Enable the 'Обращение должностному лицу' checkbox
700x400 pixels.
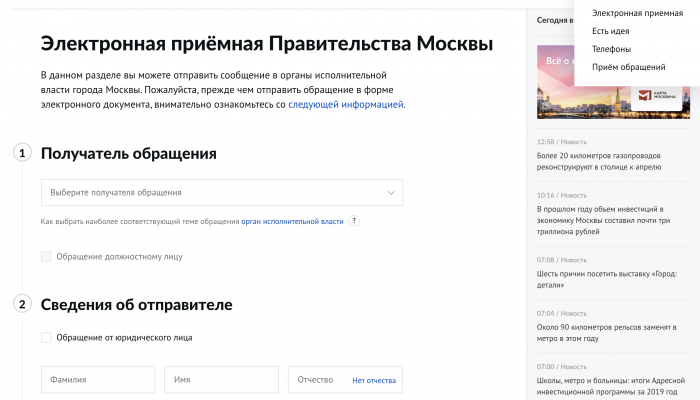coord(46,256)
